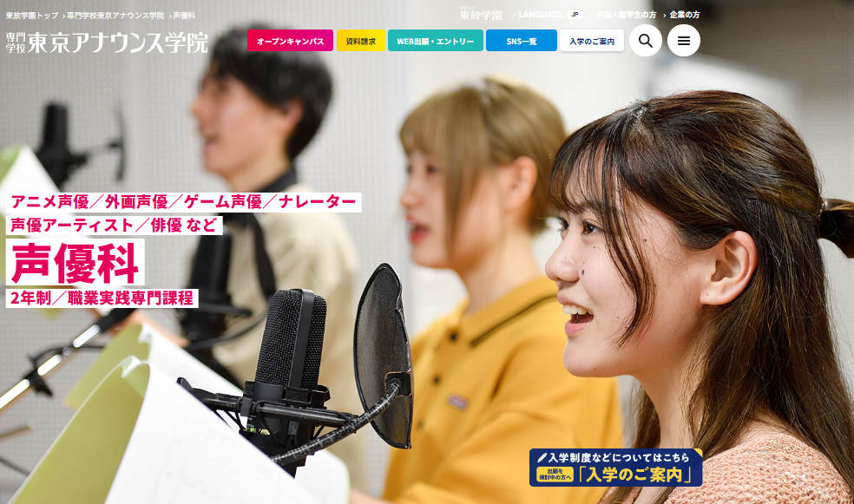Click the JP language badge
This screenshot has height=504, width=854.
coord(574,15)
